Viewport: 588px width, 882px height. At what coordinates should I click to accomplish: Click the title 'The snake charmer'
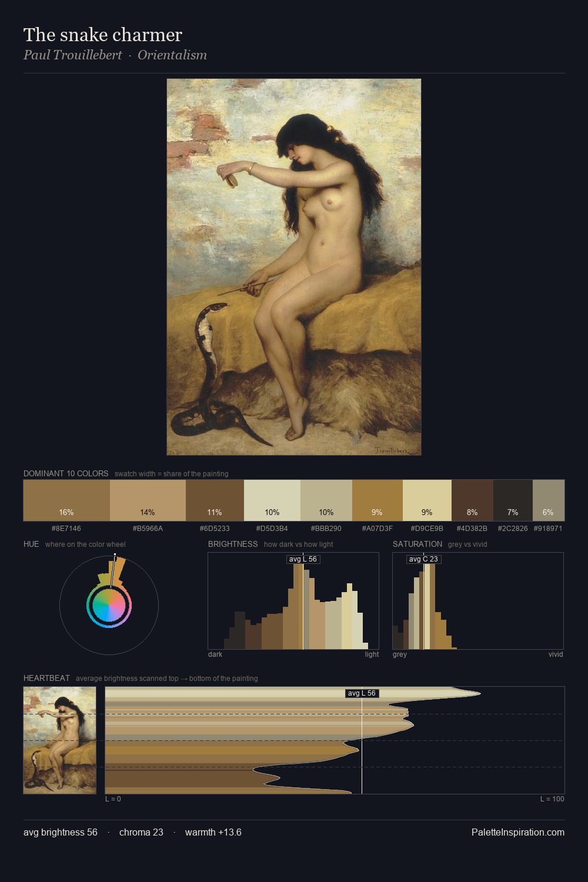pyautogui.click(x=103, y=35)
